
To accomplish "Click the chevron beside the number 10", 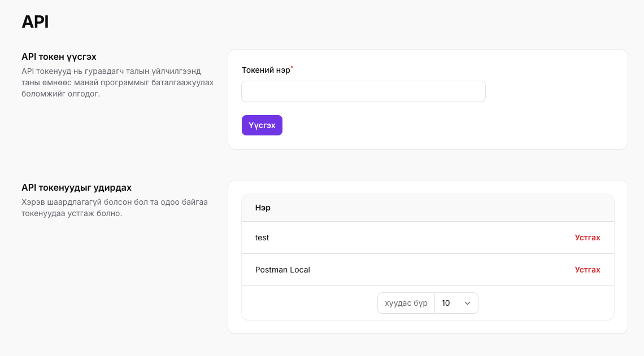I will click(x=467, y=303).
